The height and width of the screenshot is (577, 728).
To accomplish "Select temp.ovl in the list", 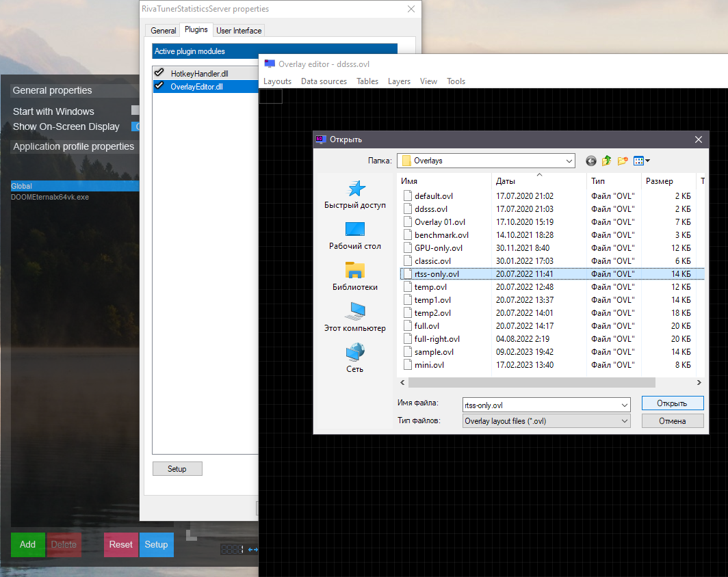I will tap(430, 286).
